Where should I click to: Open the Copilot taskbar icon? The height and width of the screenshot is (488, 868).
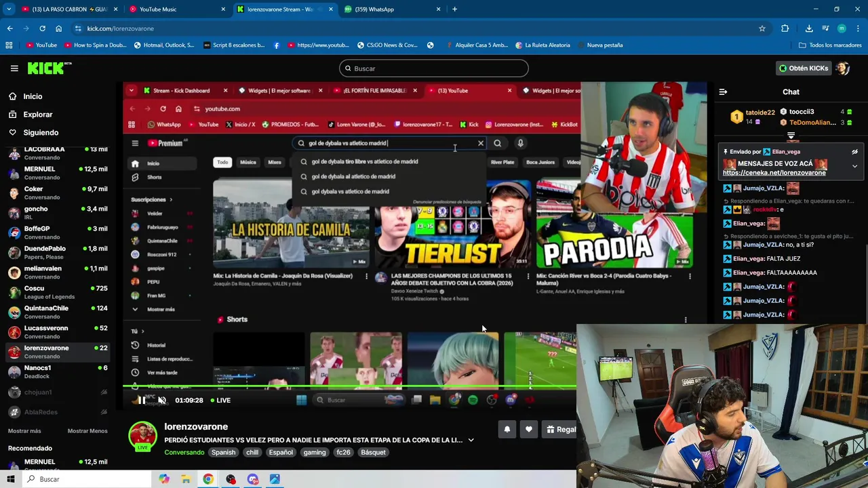[164, 479]
